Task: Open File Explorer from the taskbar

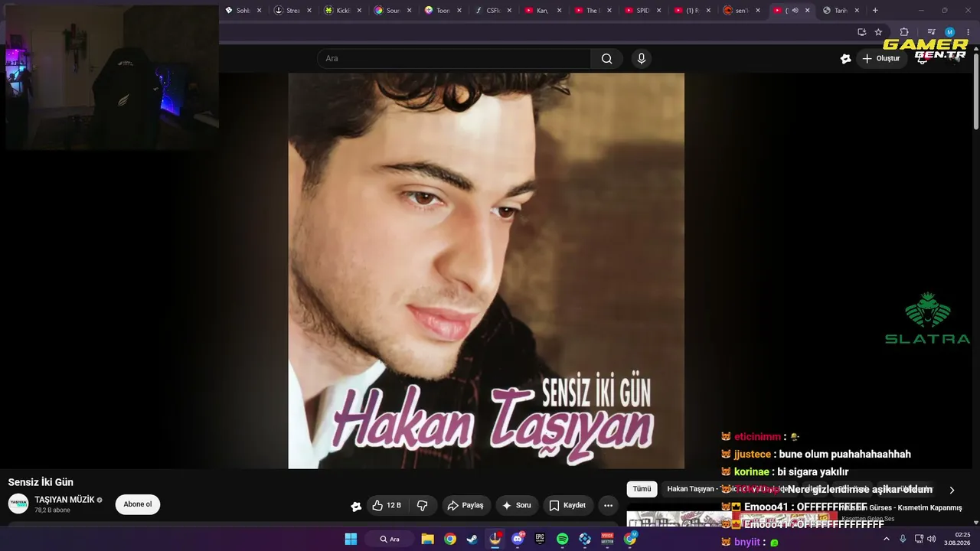Action: point(427,539)
